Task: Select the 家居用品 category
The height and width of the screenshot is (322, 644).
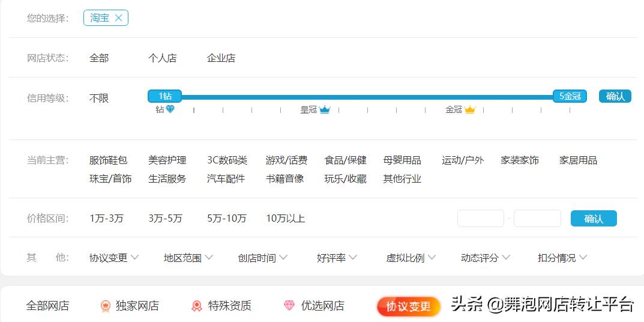Action: click(x=579, y=160)
